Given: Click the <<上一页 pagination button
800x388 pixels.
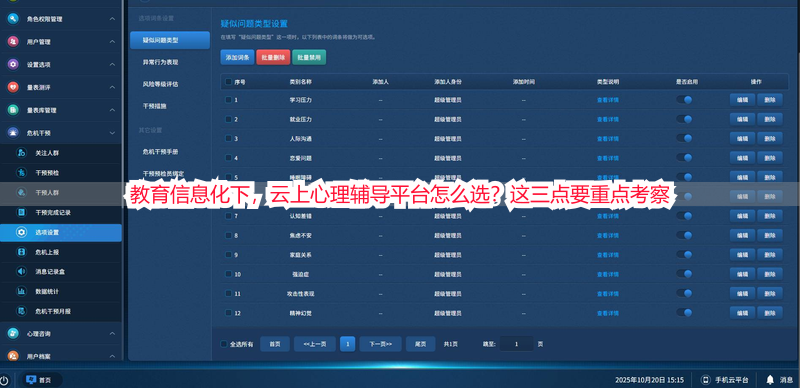Looking at the screenshot, I should tap(315, 344).
